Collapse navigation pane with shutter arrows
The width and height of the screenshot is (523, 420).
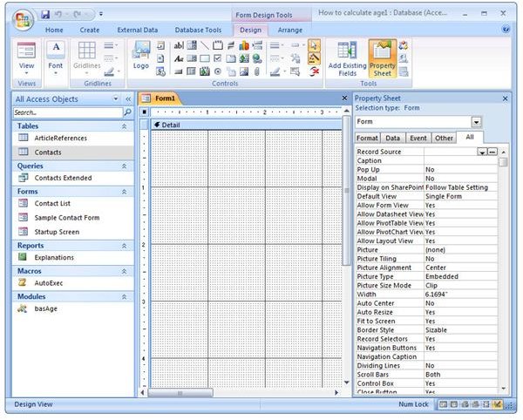[128, 99]
